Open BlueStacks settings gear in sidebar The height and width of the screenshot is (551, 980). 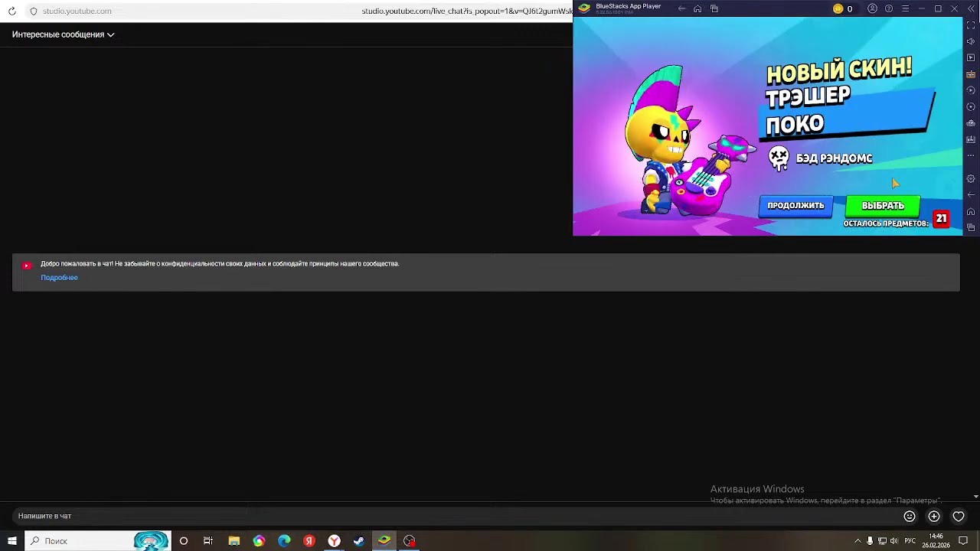[971, 179]
